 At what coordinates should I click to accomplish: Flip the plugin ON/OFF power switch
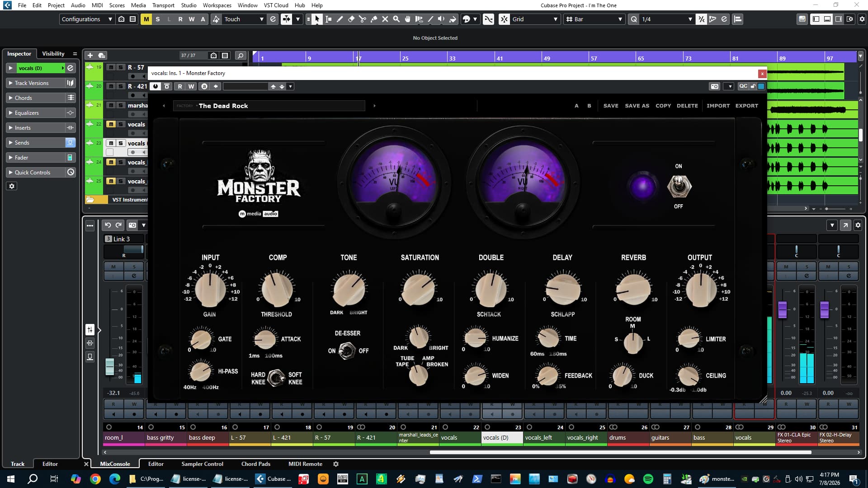679,186
